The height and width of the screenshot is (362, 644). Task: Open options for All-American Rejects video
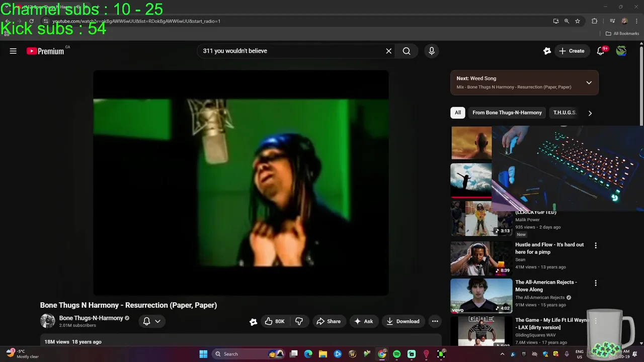pyautogui.click(x=596, y=283)
